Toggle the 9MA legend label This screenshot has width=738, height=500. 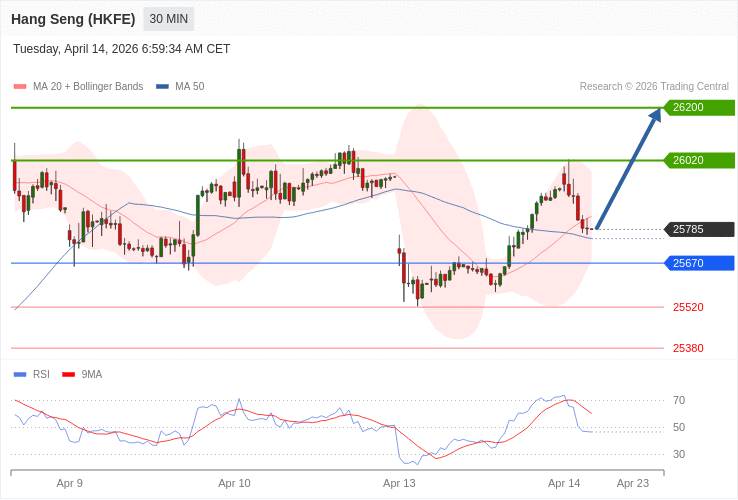coord(92,375)
